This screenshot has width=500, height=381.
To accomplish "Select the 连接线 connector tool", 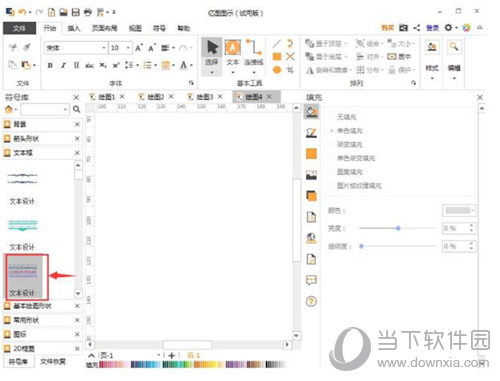I will point(254,56).
